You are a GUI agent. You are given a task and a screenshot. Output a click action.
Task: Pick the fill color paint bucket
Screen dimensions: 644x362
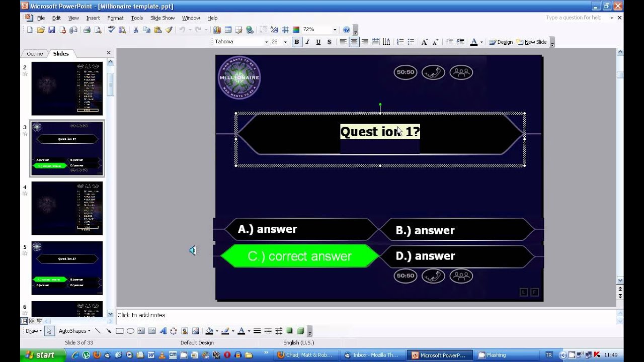tap(209, 331)
